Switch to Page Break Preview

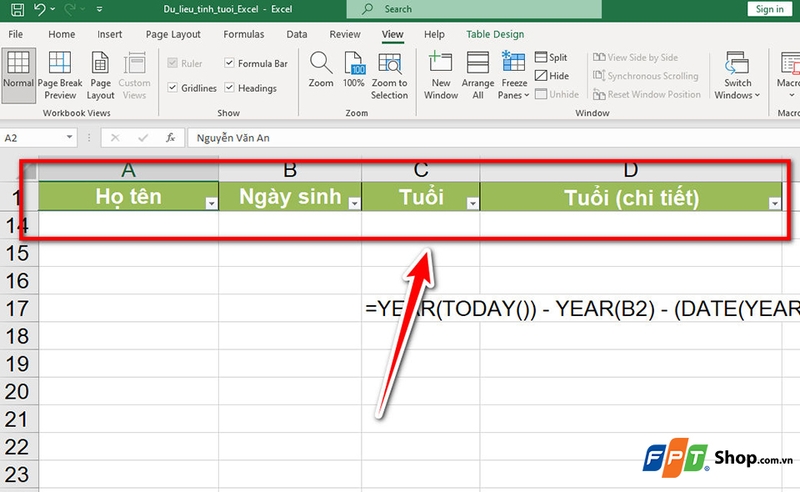[60, 75]
